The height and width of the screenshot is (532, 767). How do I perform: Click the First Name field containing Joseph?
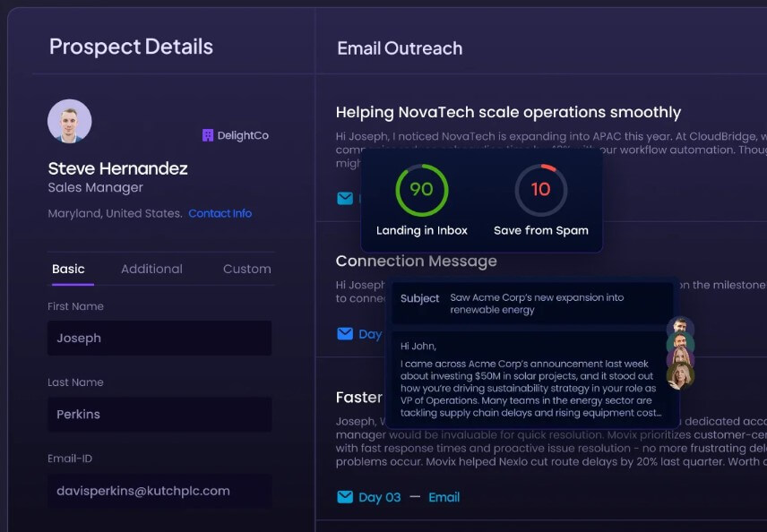[x=159, y=338]
